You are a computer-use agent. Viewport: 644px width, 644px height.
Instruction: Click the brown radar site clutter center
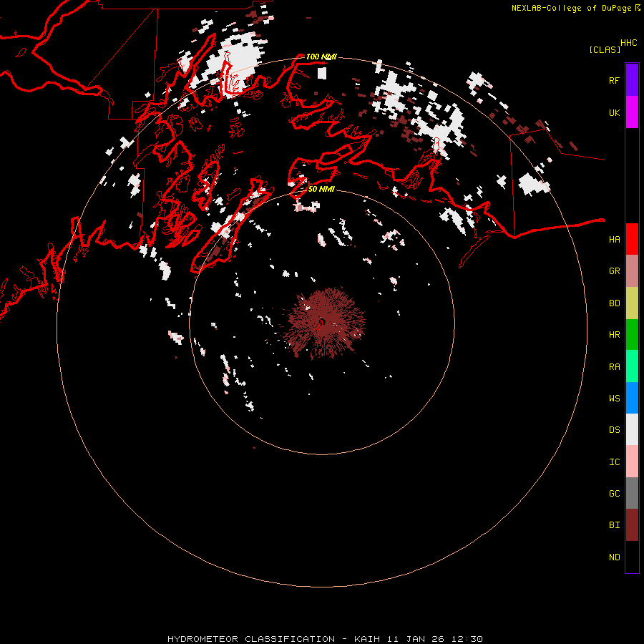click(323, 321)
